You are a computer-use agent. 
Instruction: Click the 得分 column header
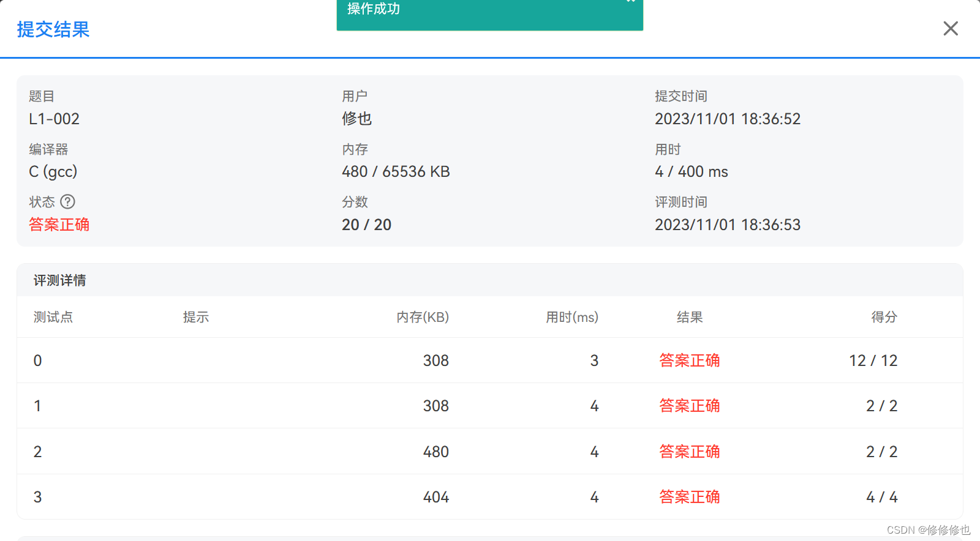point(884,317)
